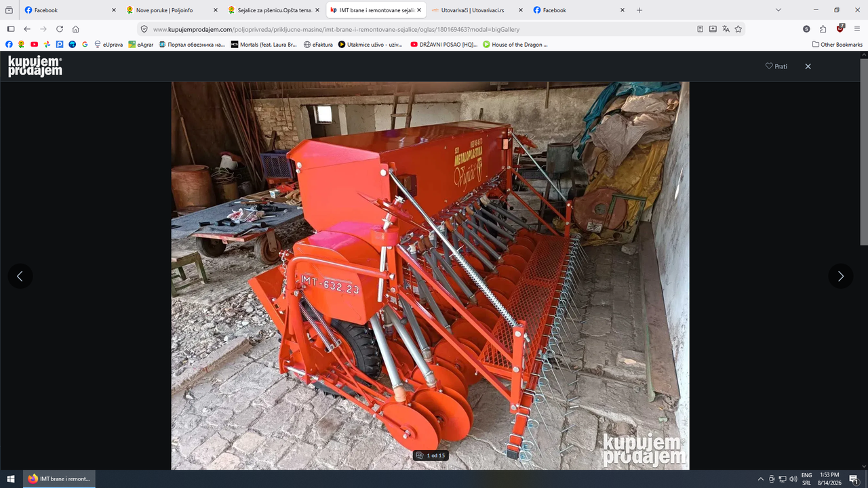Go forward one page
Screen dimensions: 868x488
point(43,29)
